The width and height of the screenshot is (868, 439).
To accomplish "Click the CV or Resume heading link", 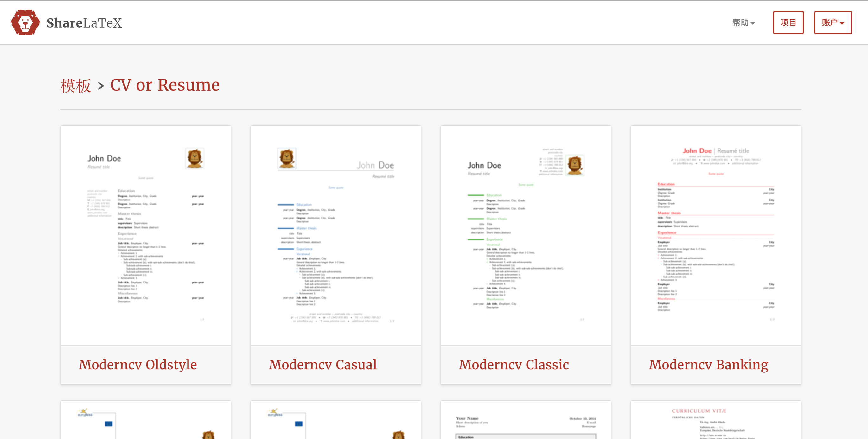I will pos(165,85).
